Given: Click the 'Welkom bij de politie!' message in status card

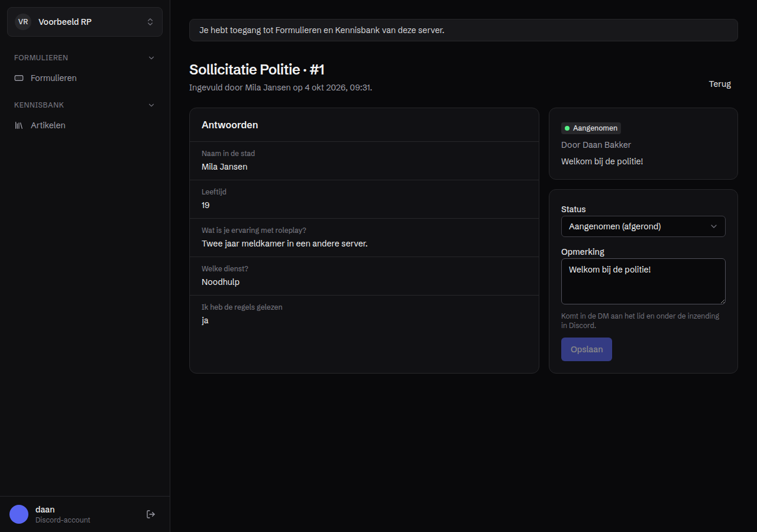Looking at the screenshot, I should [x=602, y=161].
